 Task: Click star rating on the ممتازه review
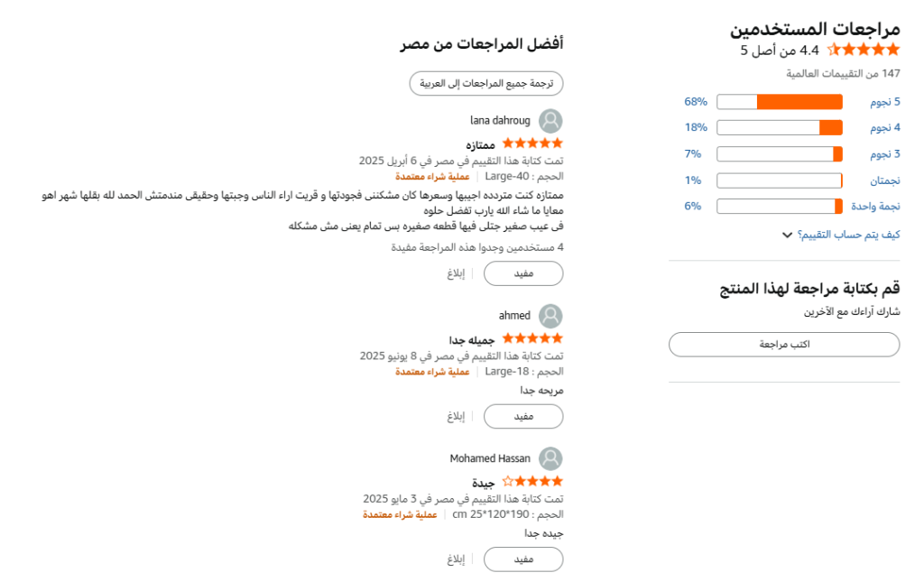tap(532, 143)
